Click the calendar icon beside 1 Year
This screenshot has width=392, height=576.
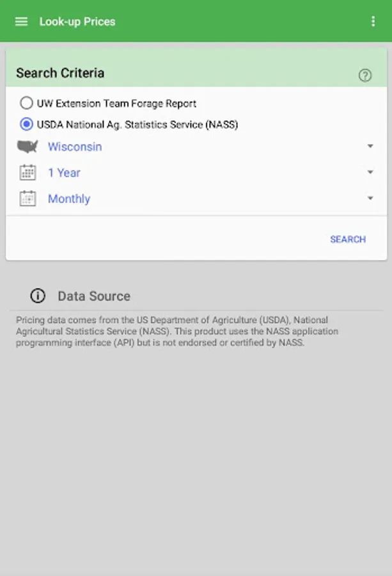[27, 173]
